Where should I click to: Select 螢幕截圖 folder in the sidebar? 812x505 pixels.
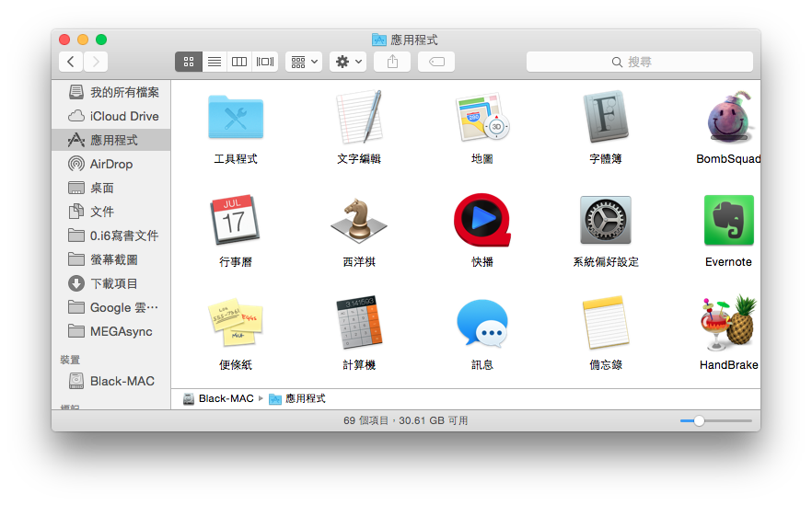pyautogui.click(x=110, y=259)
